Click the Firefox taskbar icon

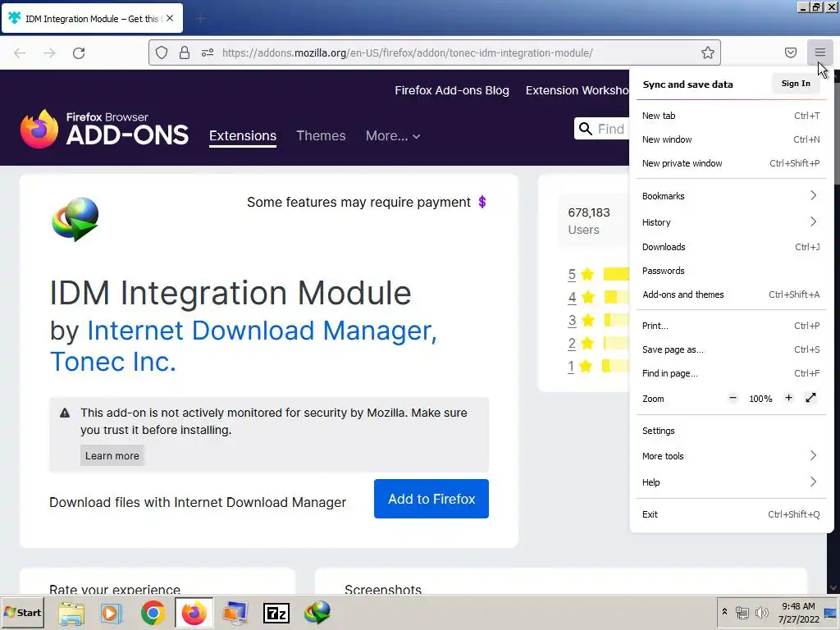pyautogui.click(x=194, y=612)
